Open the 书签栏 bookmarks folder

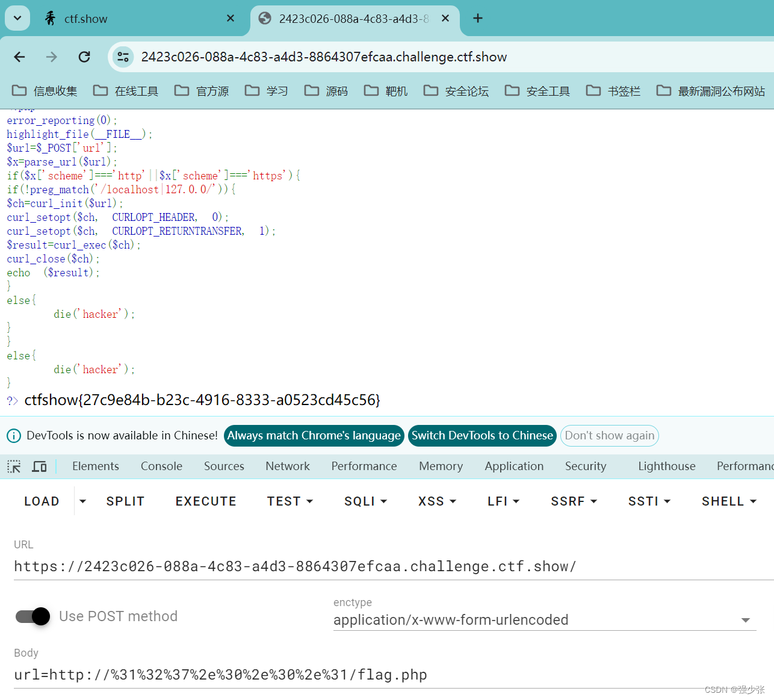click(x=613, y=91)
